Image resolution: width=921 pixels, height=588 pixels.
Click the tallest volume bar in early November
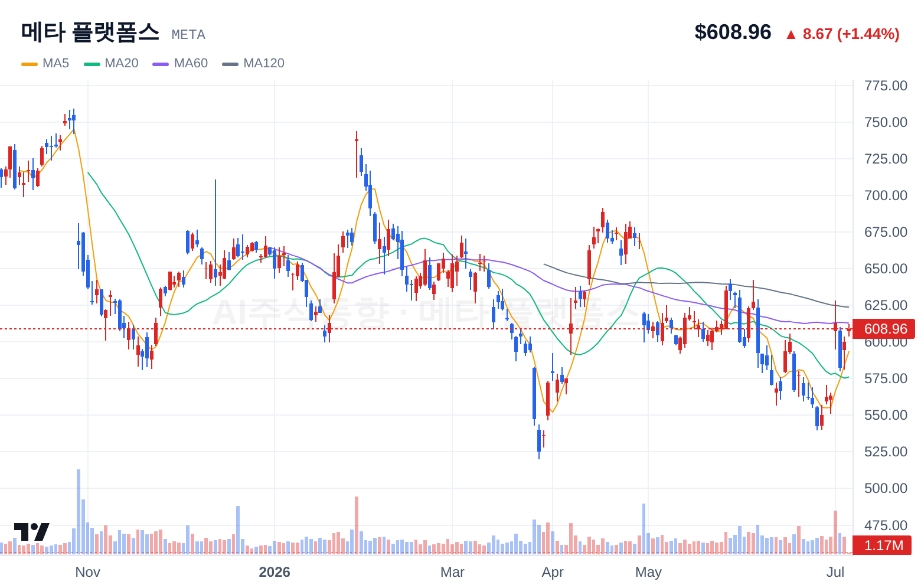tap(79, 511)
